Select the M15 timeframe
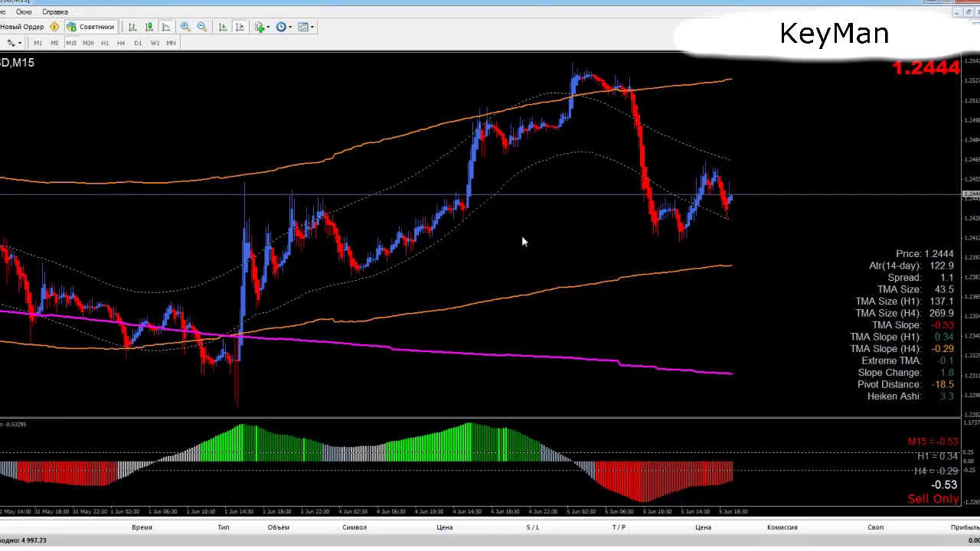Screen dimensions: 980x551 (x=71, y=43)
